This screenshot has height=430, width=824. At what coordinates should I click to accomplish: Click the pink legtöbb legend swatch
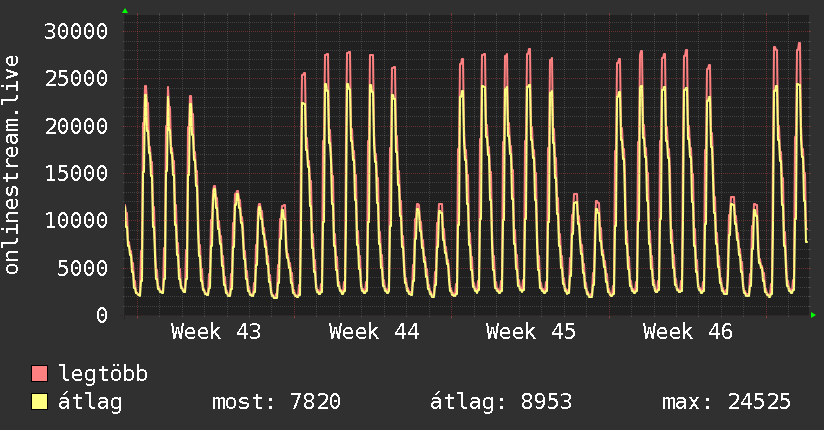click(x=39, y=373)
